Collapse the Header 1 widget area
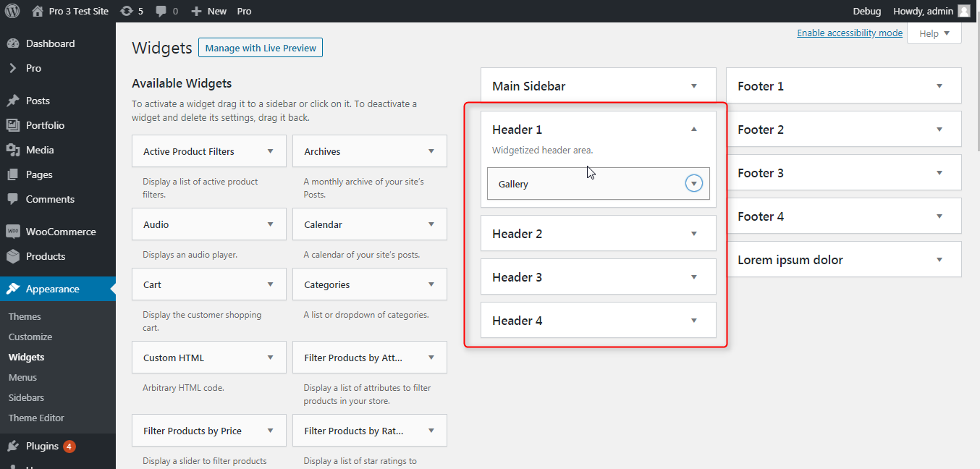The image size is (980, 469). [x=694, y=130]
